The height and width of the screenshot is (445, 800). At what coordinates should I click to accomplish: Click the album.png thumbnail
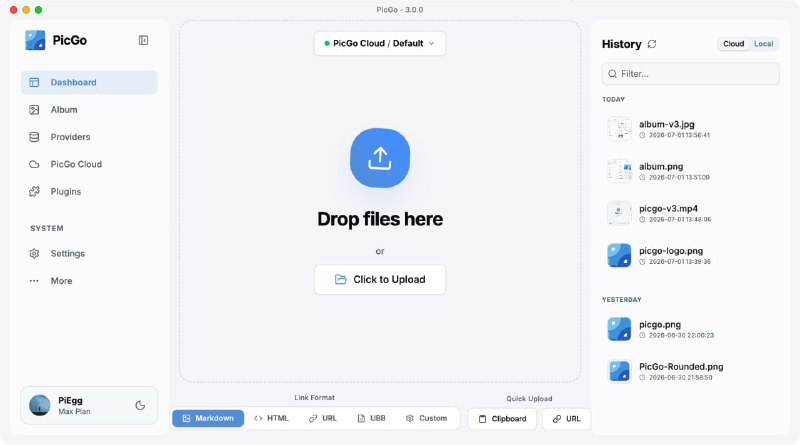pos(619,171)
